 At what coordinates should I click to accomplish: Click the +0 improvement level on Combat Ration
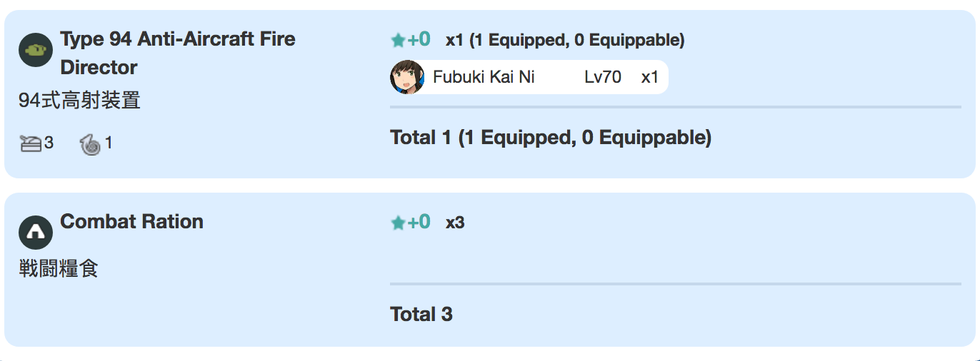419,222
